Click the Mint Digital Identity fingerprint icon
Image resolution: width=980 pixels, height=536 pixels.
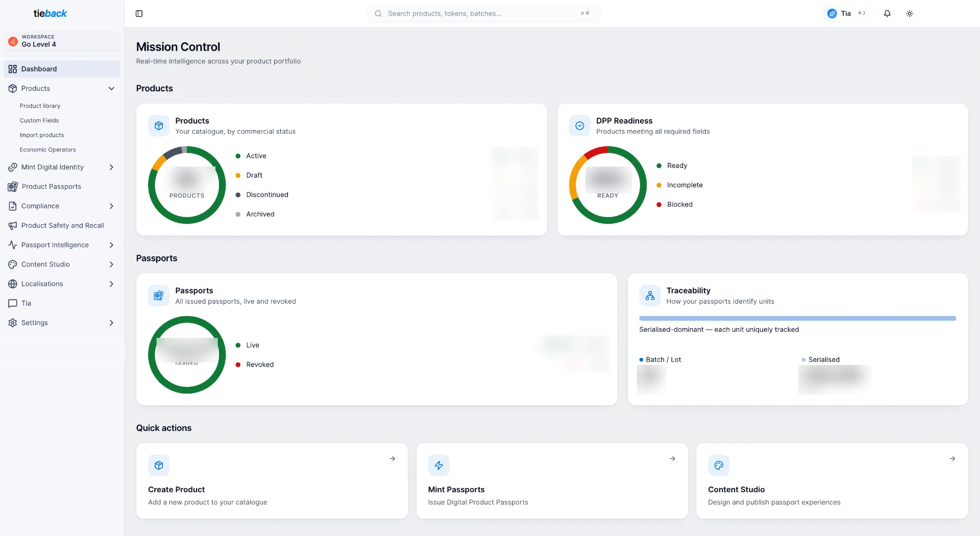pyautogui.click(x=13, y=167)
